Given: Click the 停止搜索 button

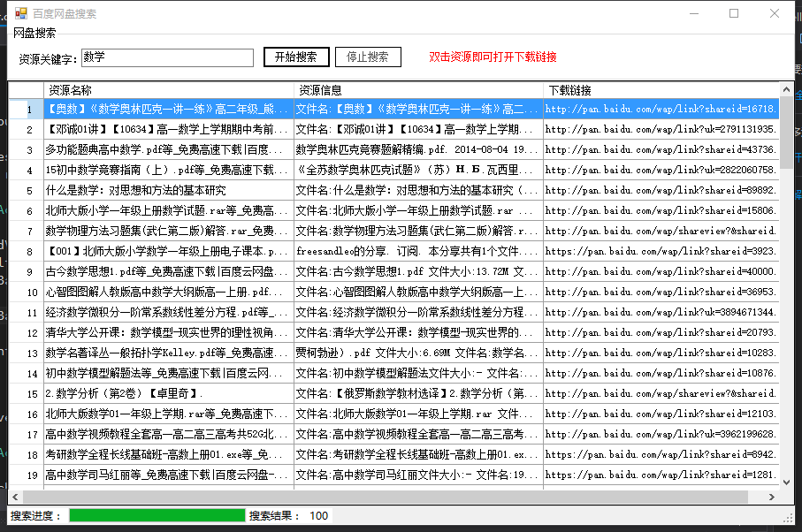Looking at the screenshot, I should 368,57.
